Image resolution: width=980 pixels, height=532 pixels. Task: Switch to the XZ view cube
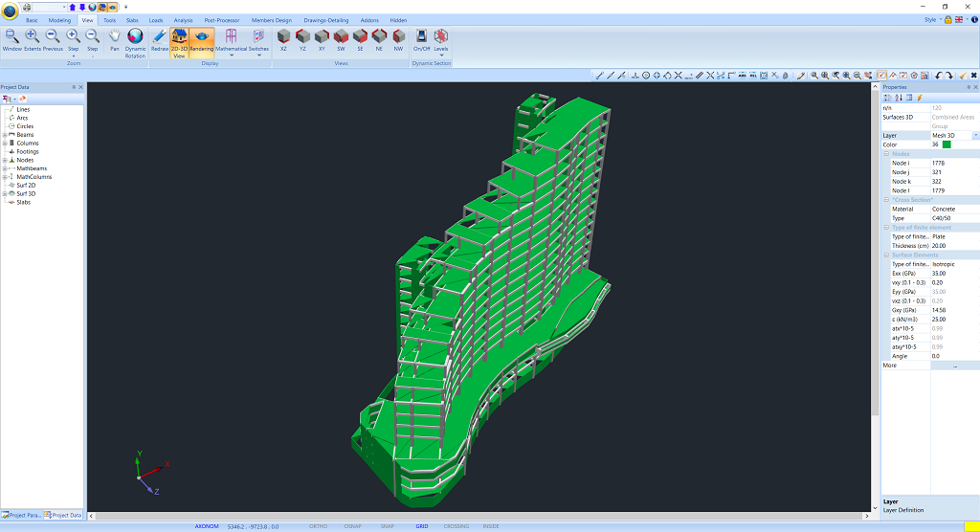pyautogui.click(x=283, y=39)
